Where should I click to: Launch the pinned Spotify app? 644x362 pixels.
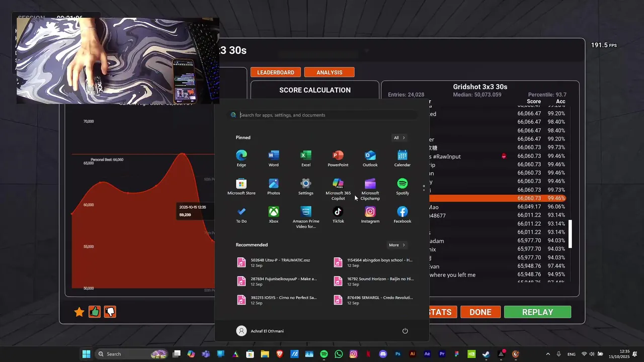click(403, 187)
